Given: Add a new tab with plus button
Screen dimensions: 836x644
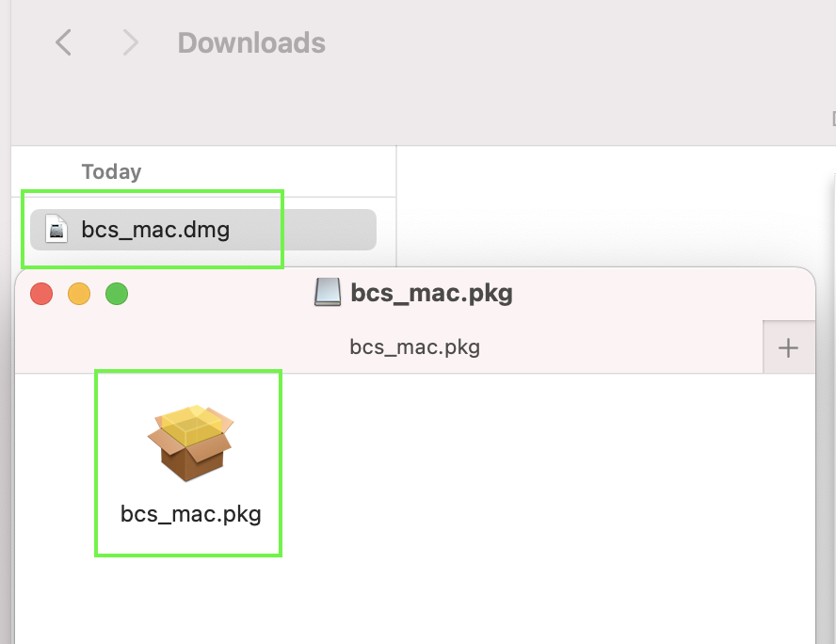Looking at the screenshot, I should (788, 347).
